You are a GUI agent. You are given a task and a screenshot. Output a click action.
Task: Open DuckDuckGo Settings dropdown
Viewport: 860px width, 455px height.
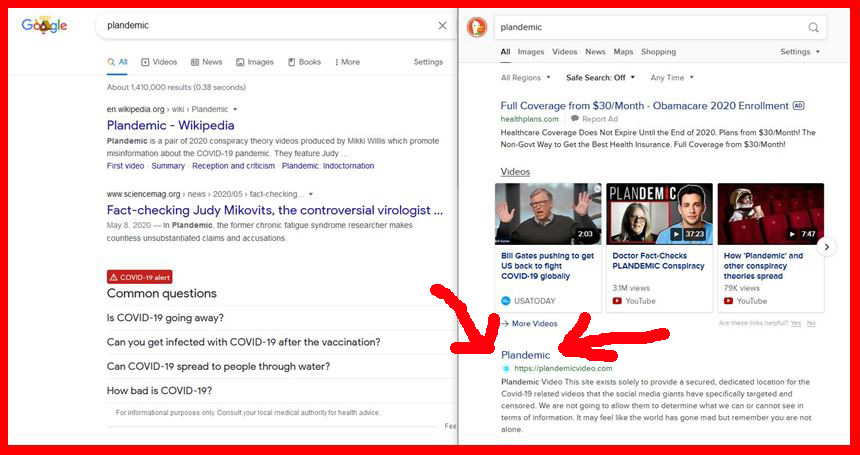pos(799,52)
